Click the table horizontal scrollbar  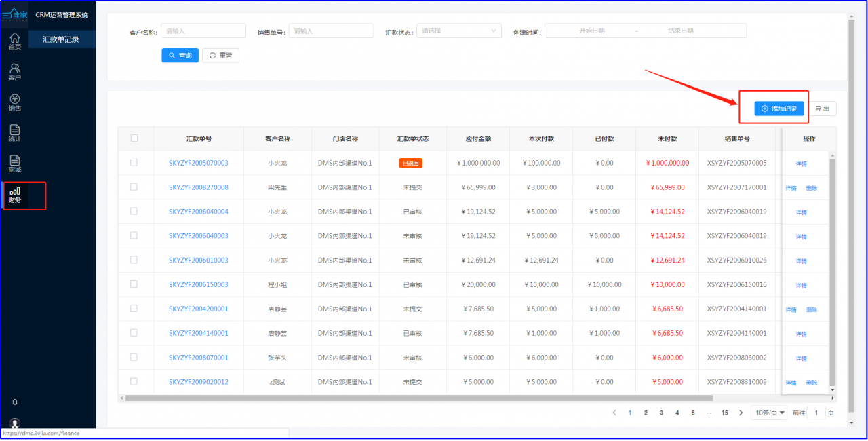point(419,398)
